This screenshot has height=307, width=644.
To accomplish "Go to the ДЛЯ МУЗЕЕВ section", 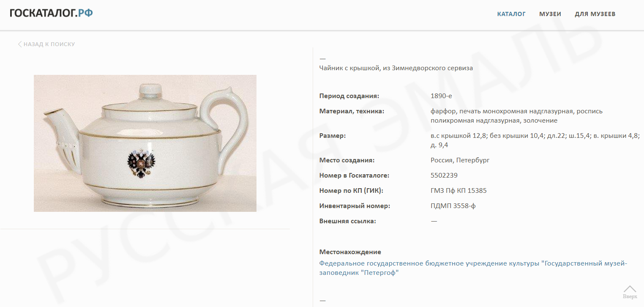I will click(595, 14).
